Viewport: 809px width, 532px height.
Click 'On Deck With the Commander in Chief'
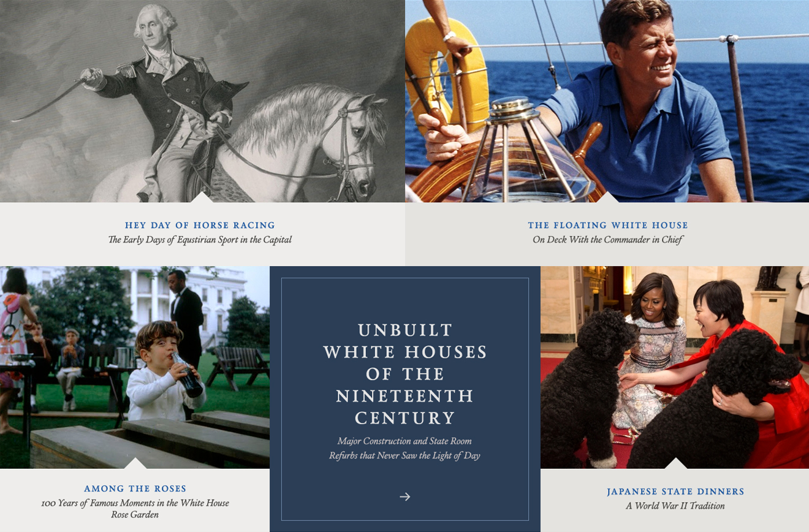pyautogui.click(x=608, y=240)
